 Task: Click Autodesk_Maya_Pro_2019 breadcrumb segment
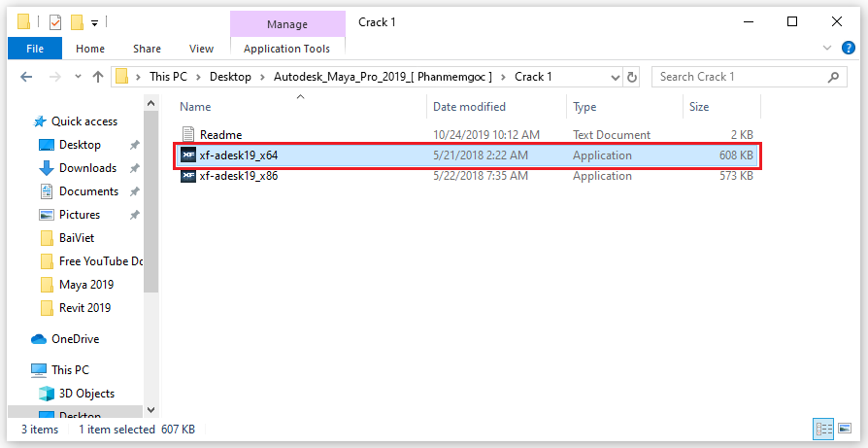(x=384, y=77)
